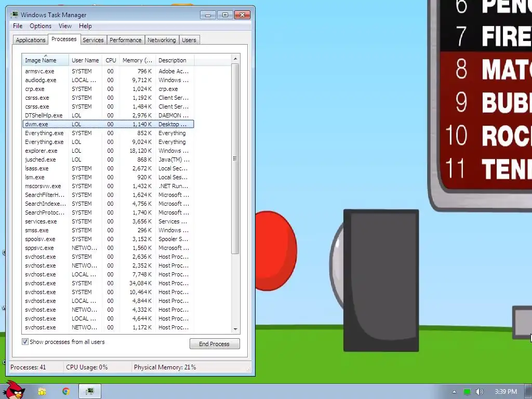The width and height of the screenshot is (532, 399).
Task: Sort by the Image Name column header
Action: (45, 60)
